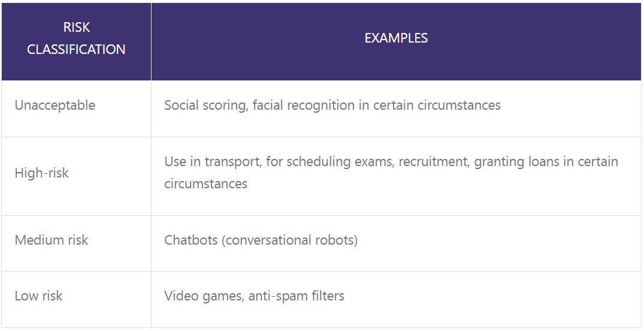
Task: Select the "Unacceptable" classification cell
Action: pyautogui.click(x=55, y=106)
